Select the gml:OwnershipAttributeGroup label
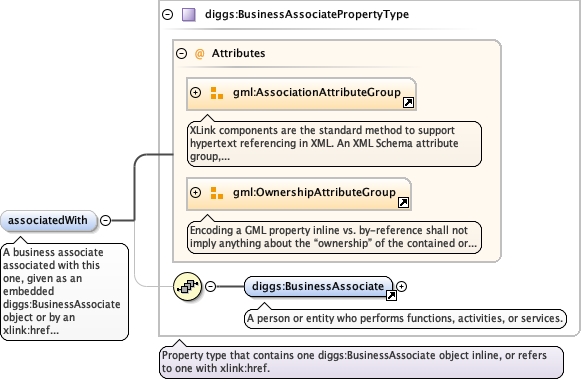The height and width of the screenshot is (382, 582). 314,192
